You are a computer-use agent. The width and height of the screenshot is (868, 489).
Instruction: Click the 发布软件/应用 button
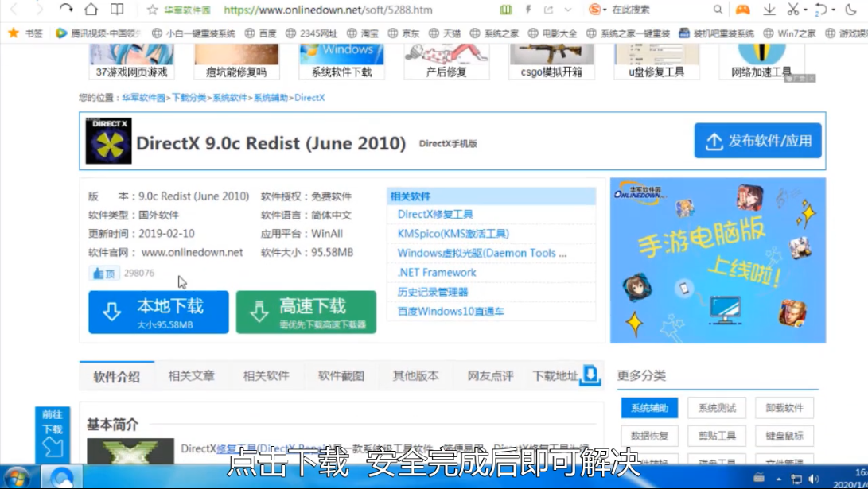pos(758,141)
